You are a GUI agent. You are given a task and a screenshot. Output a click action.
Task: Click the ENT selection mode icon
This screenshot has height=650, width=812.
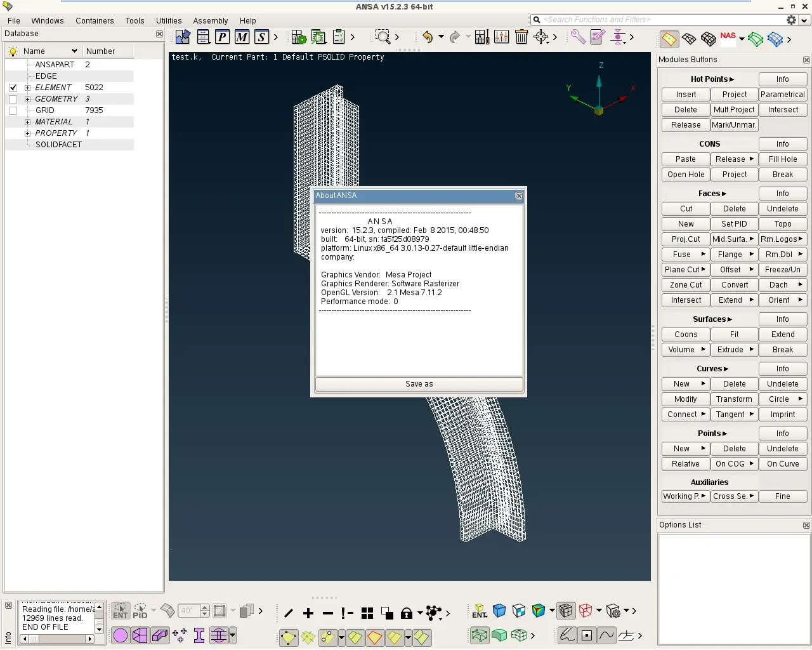pos(121,611)
